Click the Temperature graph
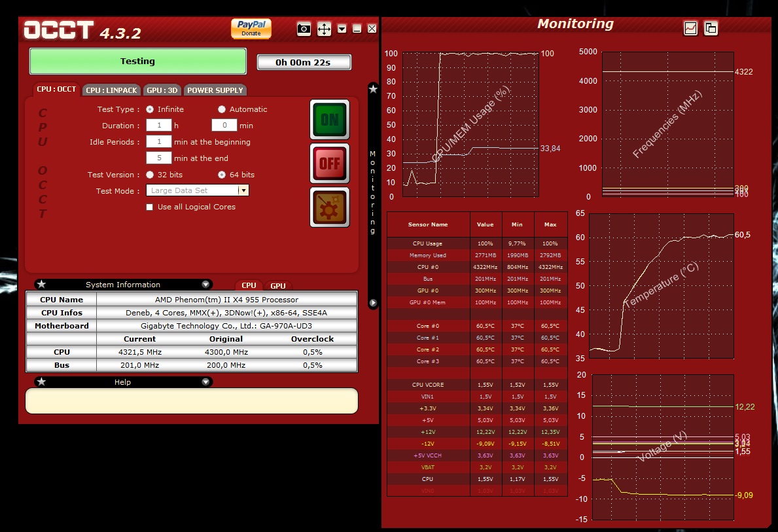The height and width of the screenshot is (532, 778). [662, 286]
